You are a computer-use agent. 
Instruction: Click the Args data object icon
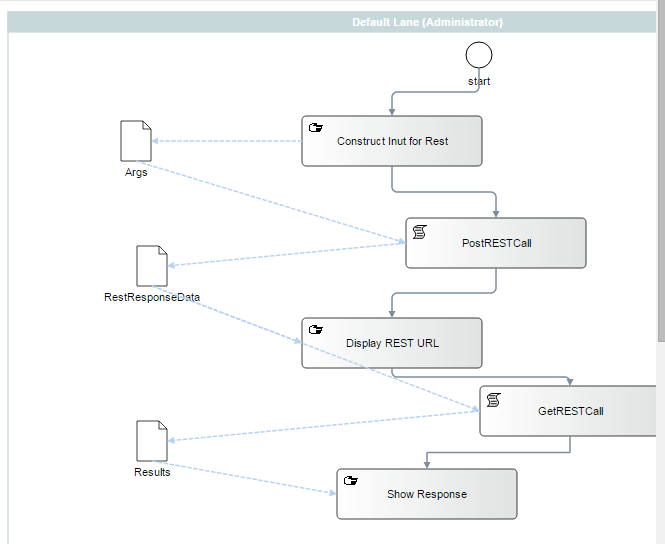(x=136, y=141)
